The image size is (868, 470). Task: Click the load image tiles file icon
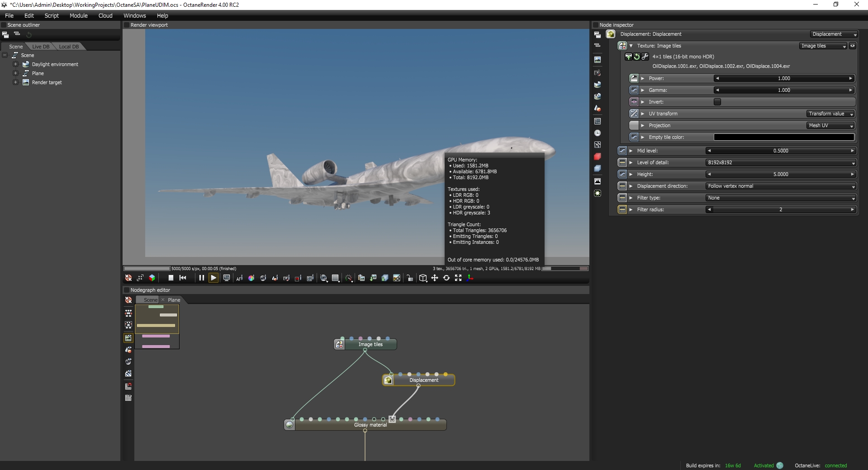(628, 57)
